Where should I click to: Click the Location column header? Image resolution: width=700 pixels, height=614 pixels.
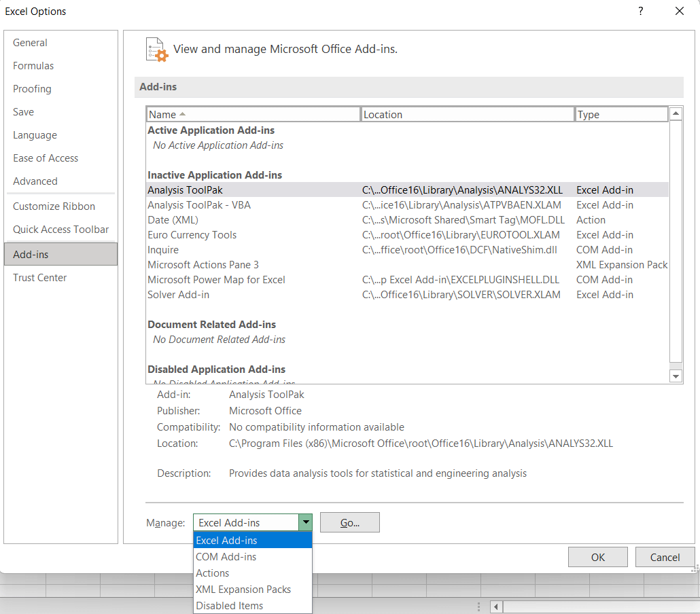pyautogui.click(x=467, y=113)
